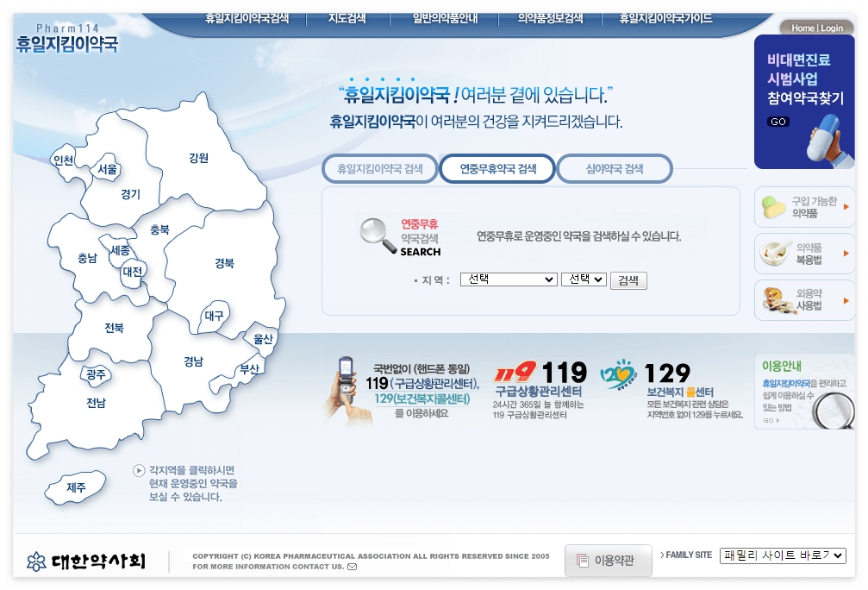Select 서울 on the map
This screenshot has width=868, height=590.
[x=108, y=169]
